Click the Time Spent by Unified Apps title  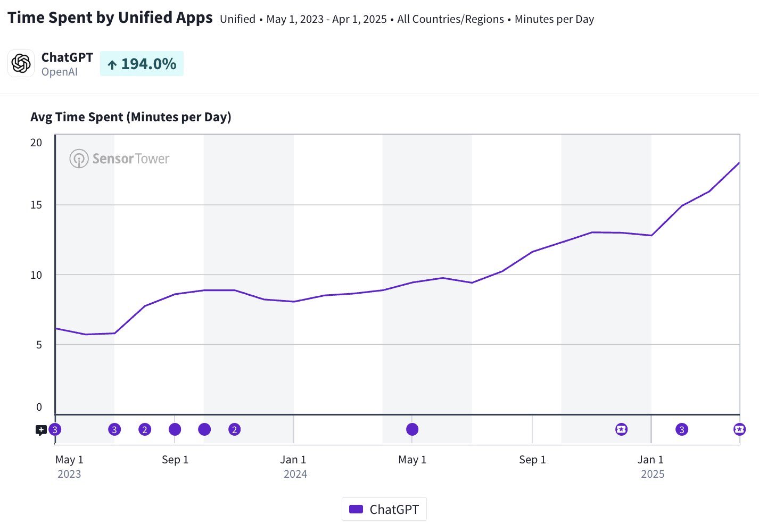coord(110,18)
